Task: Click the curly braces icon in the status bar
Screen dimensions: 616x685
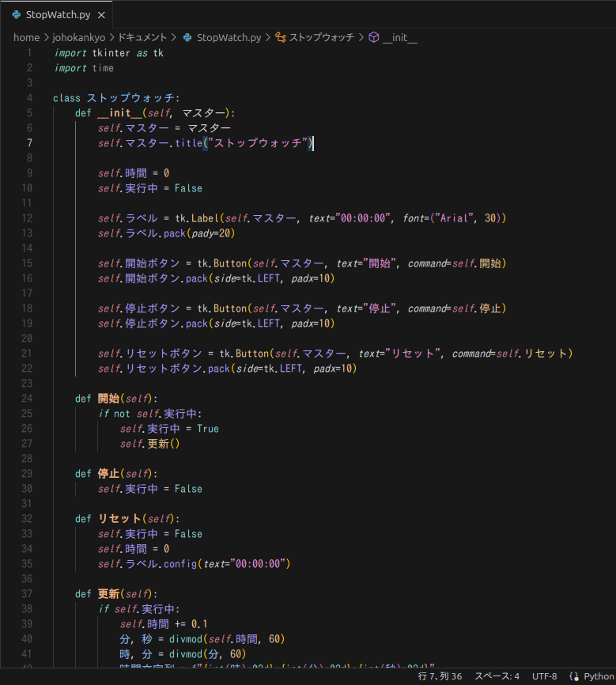Action: [x=574, y=676]
